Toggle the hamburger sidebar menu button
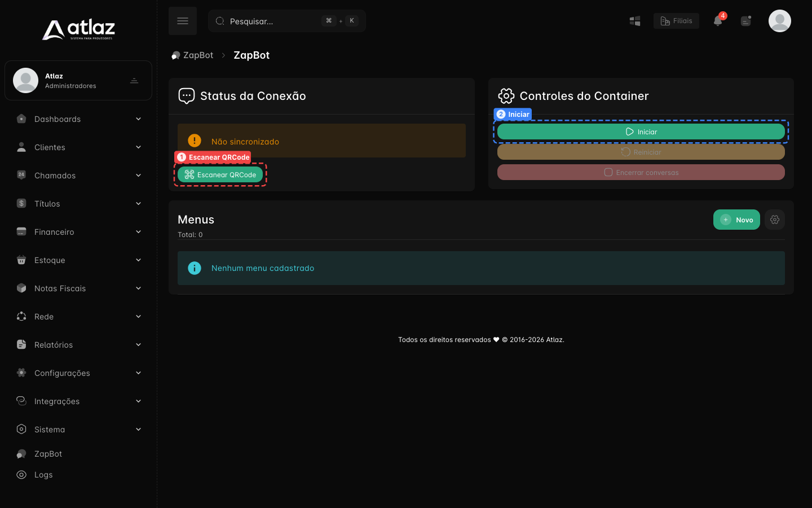This screenshot has width=812, height=508. click(x=183, y=21)
